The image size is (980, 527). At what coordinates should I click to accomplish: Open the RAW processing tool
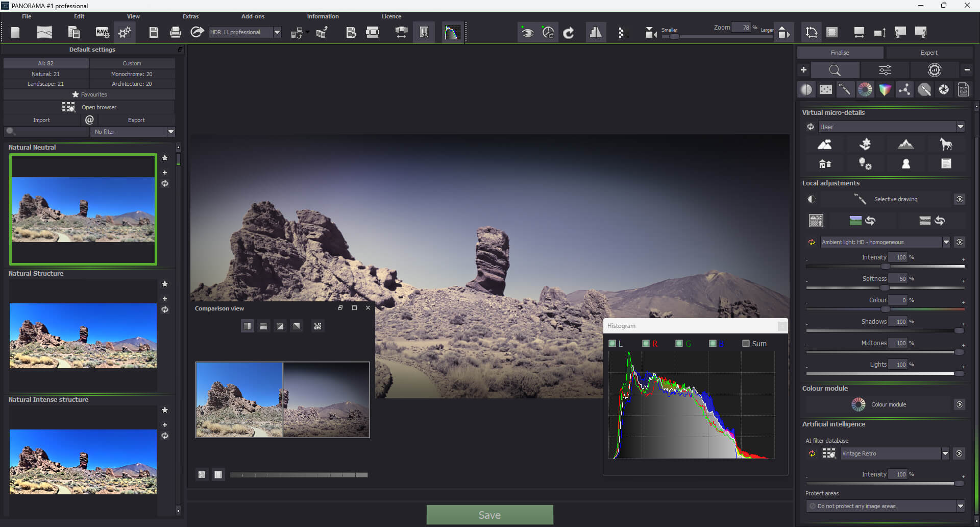pos(102,32)
